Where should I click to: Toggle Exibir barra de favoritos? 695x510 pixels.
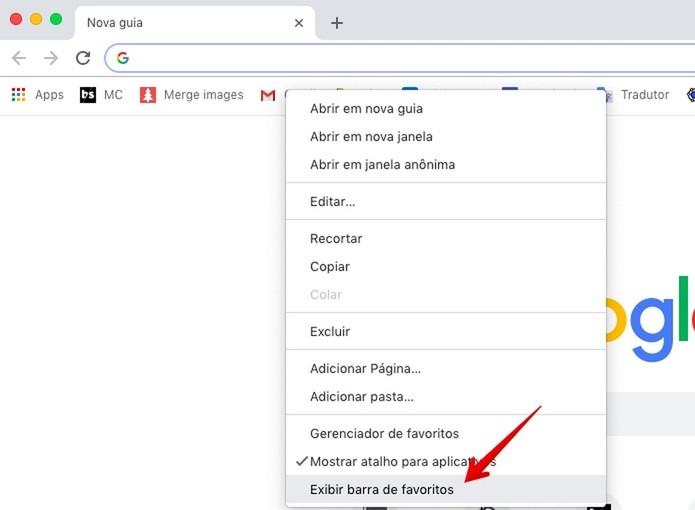tap(446, 490)
